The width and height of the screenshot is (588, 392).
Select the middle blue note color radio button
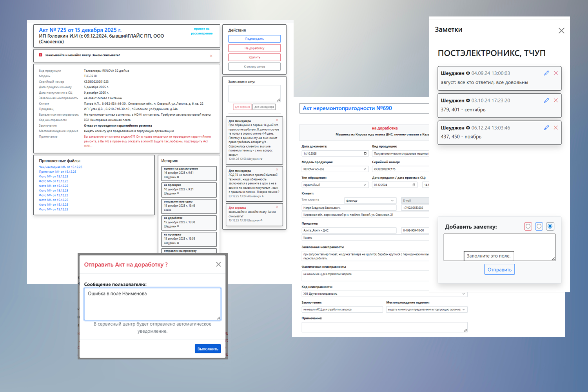point(539,226)
